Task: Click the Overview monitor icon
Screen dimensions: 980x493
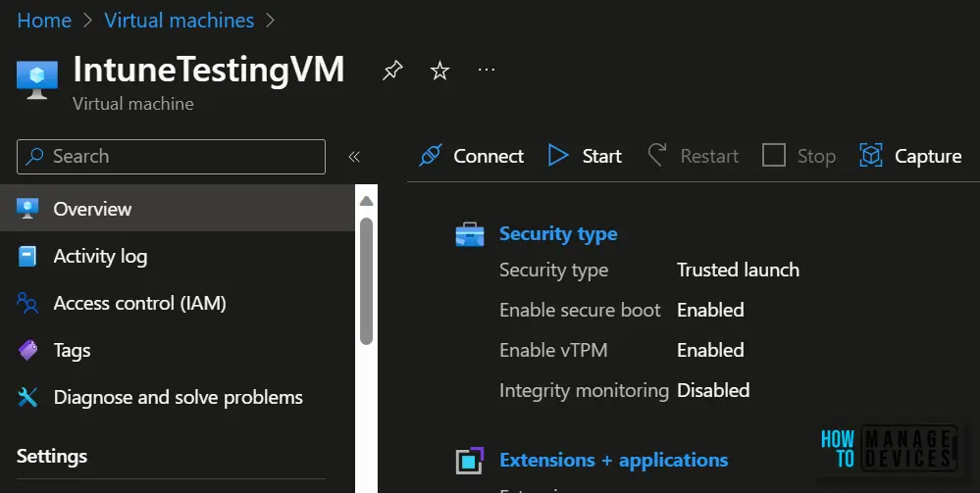Action: (27, 208)
